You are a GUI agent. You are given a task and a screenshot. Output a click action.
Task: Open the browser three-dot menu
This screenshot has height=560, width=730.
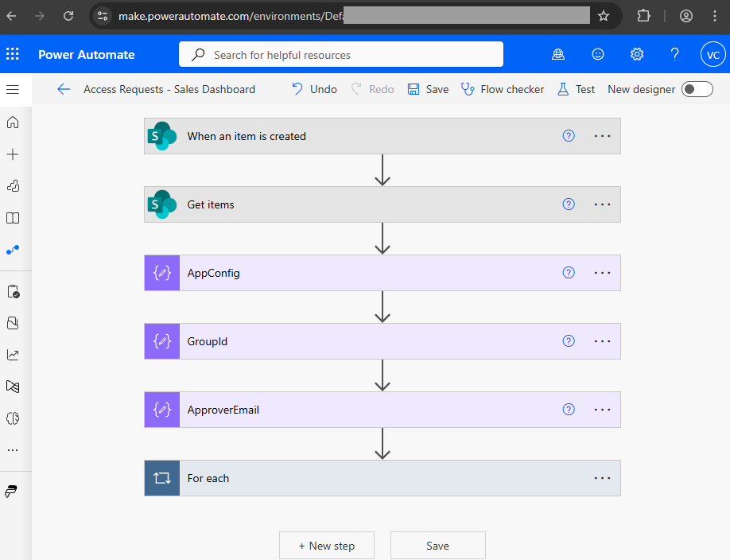point(715,16)
